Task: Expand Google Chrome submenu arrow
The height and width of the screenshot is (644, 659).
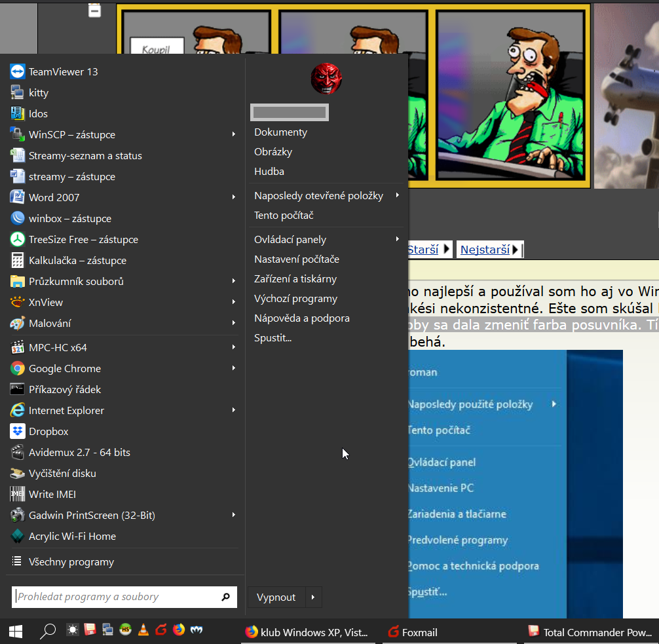Action: (x=234, y=368)
